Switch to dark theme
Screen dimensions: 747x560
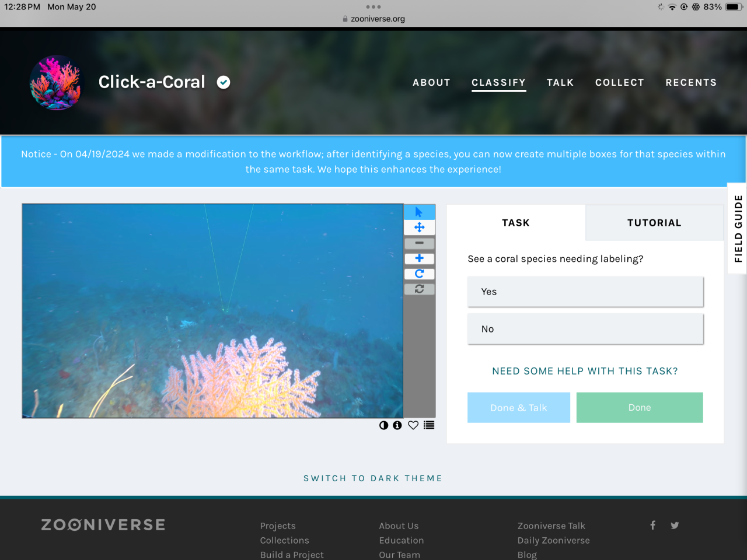[x=373, y=478]
